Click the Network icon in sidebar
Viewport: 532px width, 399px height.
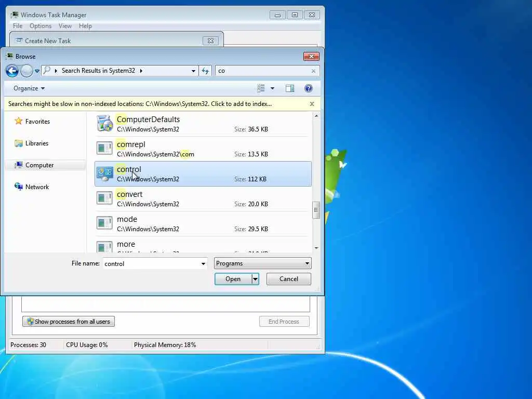[19, 187]
